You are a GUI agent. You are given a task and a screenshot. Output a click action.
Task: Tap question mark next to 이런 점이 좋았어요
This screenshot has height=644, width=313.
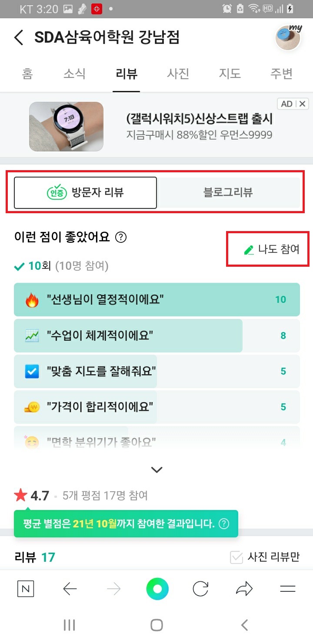(121, 238)
